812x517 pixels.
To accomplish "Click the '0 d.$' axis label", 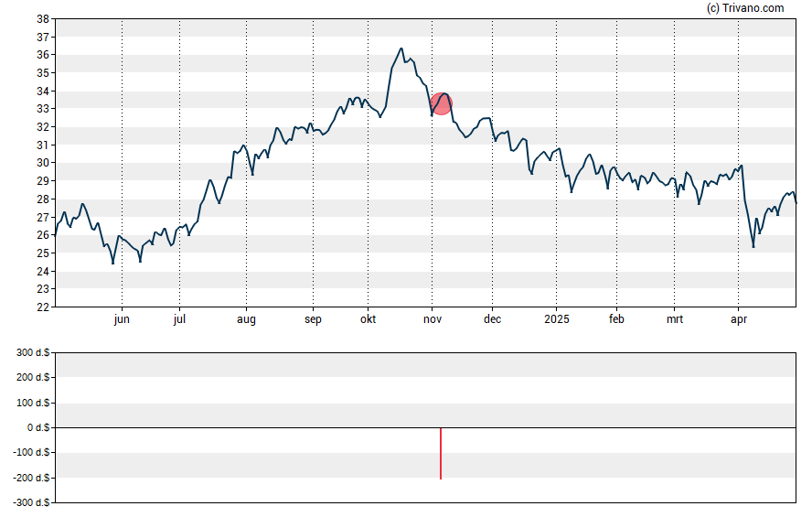I will [x=38, y=427].
